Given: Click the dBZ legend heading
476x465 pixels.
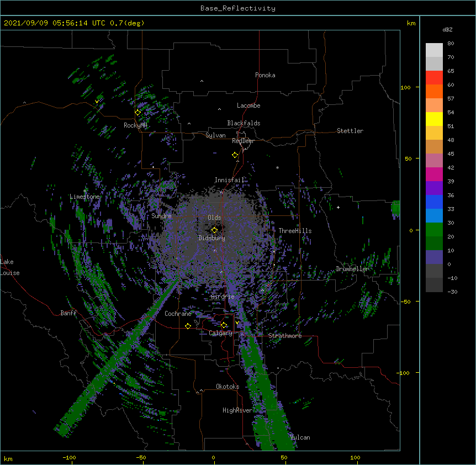Looking at the screenshot, I should (447, 29).
